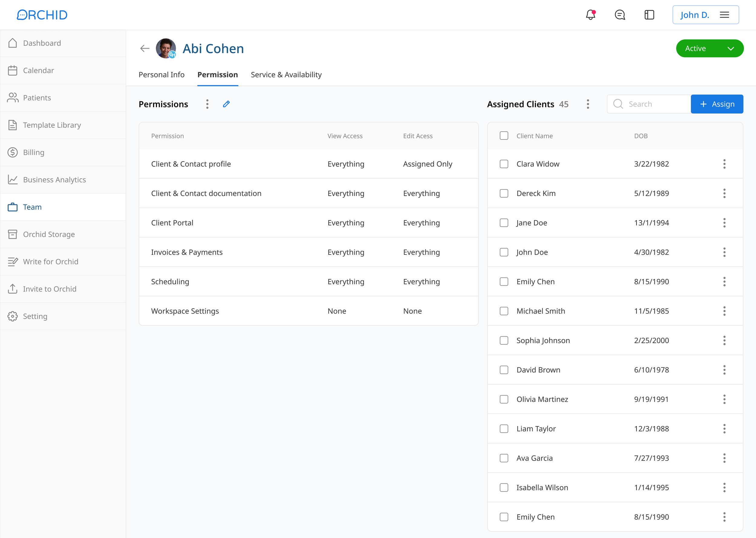The width and height of the screenshot is (756, 538).
Task: Open Template Library in the sidebar
Action: tap(52, 125)
